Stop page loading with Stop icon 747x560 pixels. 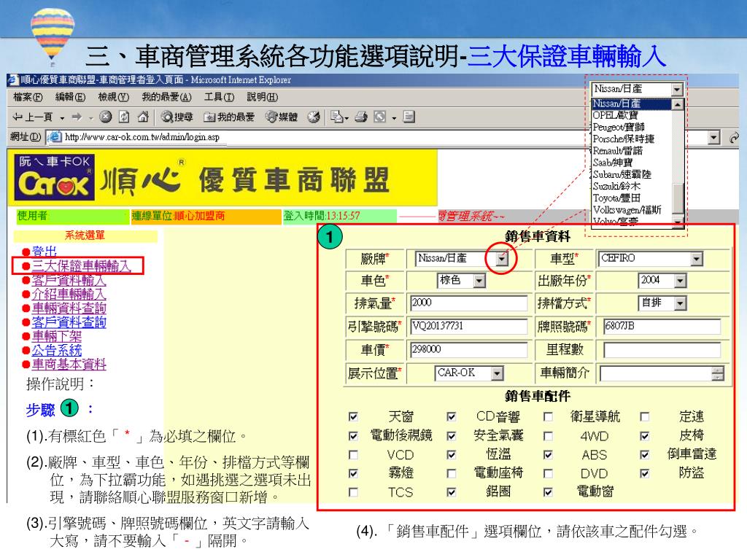coord(106,117)
